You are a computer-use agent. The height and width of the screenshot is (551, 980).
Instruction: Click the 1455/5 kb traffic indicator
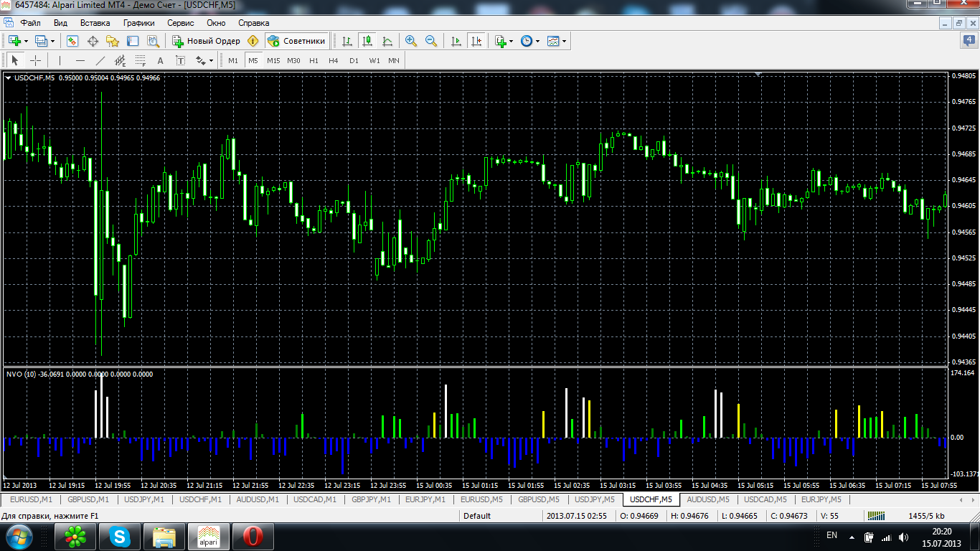click(x=926, y=516)
